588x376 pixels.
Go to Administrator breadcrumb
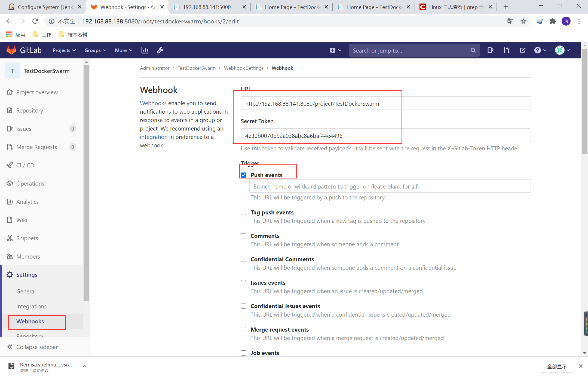point(155,68)
